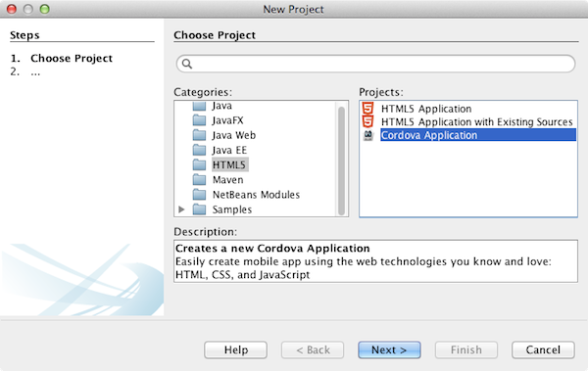588x371 pixels.
Task: Click the Java Web folder icon
Action: pyautogui.click(x=199, y=135)
